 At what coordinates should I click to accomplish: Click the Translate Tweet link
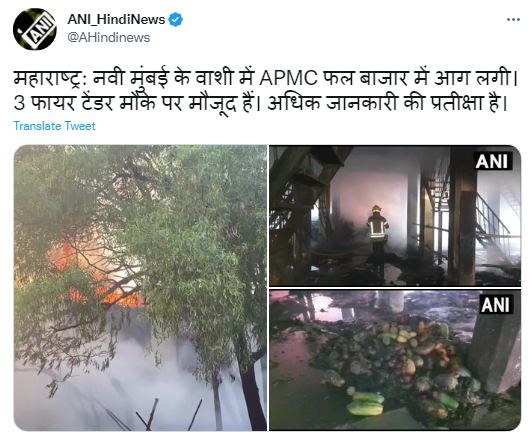[55, 126]
